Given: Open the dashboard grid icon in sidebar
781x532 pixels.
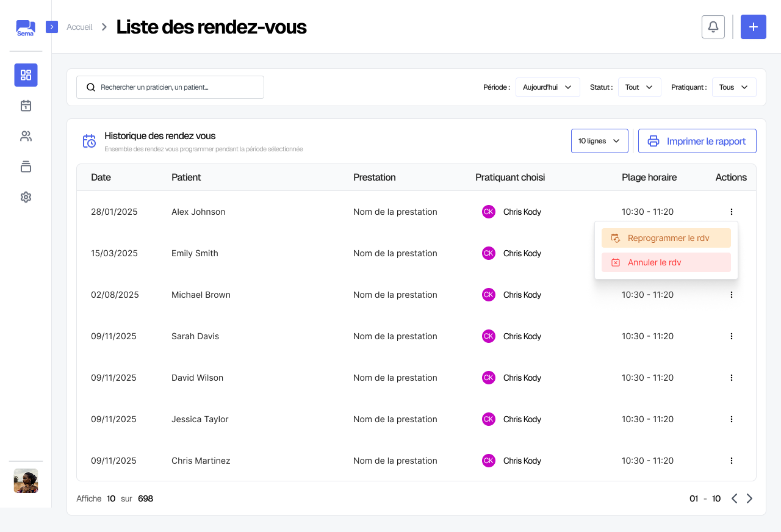Looking at the screenshot, I should pos(26,75).
